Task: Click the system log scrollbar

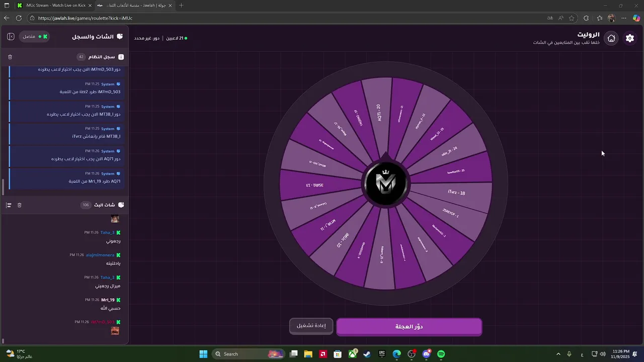Action: tap(3, 187)
